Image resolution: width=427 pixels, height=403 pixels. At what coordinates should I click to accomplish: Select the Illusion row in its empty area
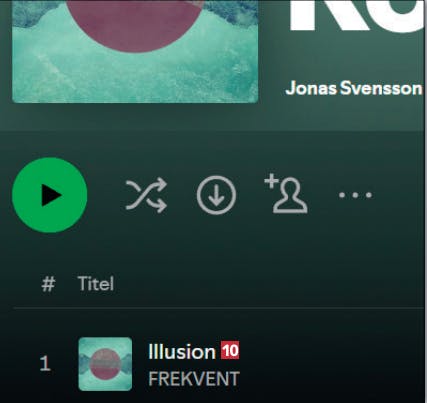tap(330, 363)
